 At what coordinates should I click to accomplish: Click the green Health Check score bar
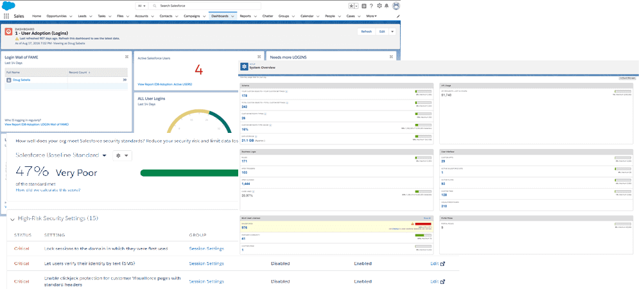tap(189, 173)
